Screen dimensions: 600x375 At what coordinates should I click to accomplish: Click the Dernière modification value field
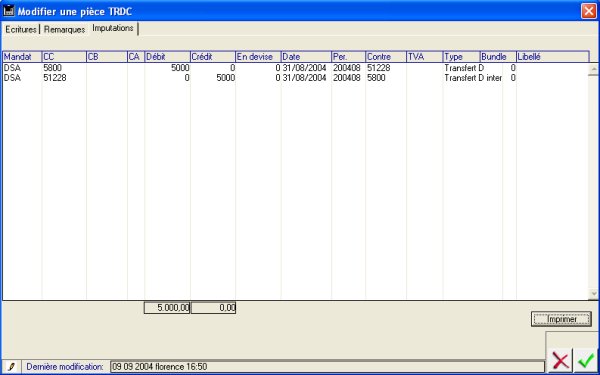click(x=327, y=367)
